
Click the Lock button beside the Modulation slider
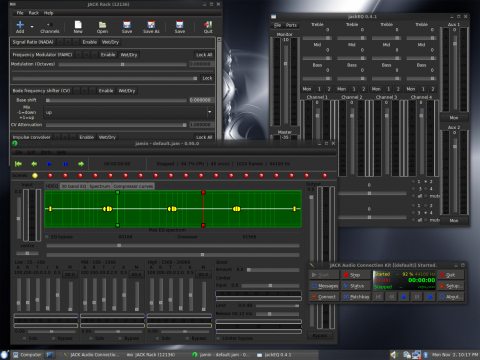(207, 78)
